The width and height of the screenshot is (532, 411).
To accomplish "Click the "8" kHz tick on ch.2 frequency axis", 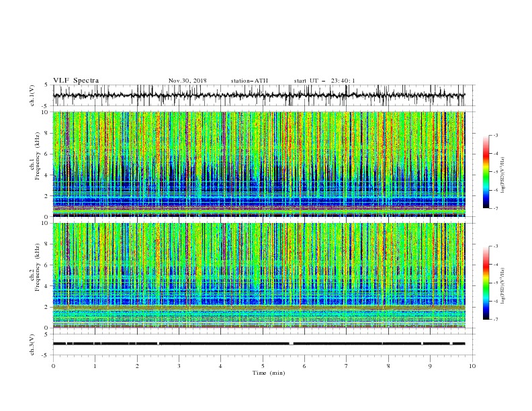I will tap(48, 244).
